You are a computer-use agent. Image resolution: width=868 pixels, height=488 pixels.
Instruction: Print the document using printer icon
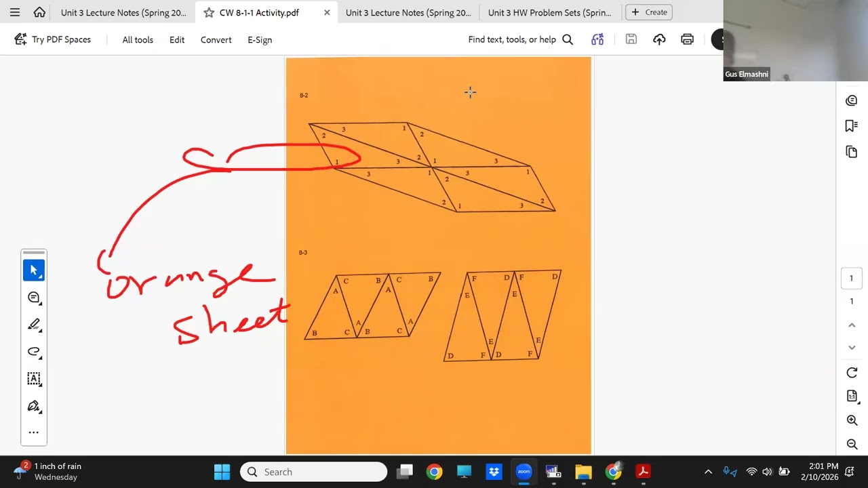(687, 39)
